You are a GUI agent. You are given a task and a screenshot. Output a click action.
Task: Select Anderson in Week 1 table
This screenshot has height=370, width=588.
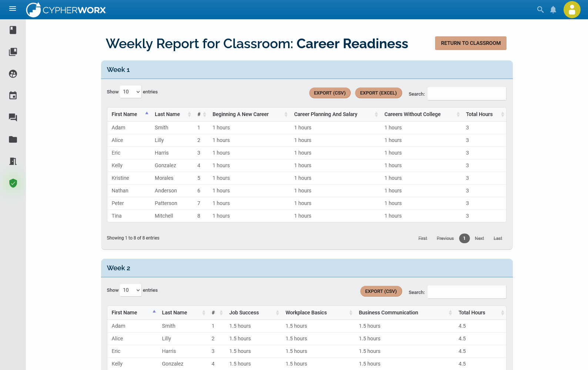click(166, 191)
